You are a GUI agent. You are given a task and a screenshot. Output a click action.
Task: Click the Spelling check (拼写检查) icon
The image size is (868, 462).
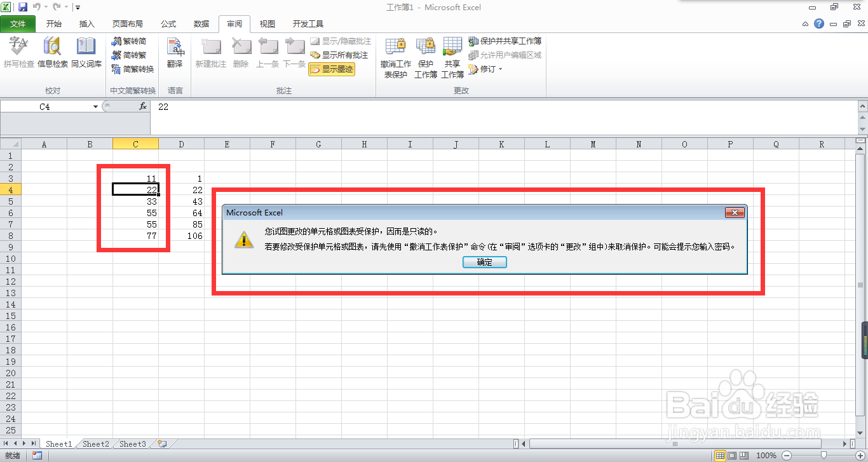[x=18, y=53]
